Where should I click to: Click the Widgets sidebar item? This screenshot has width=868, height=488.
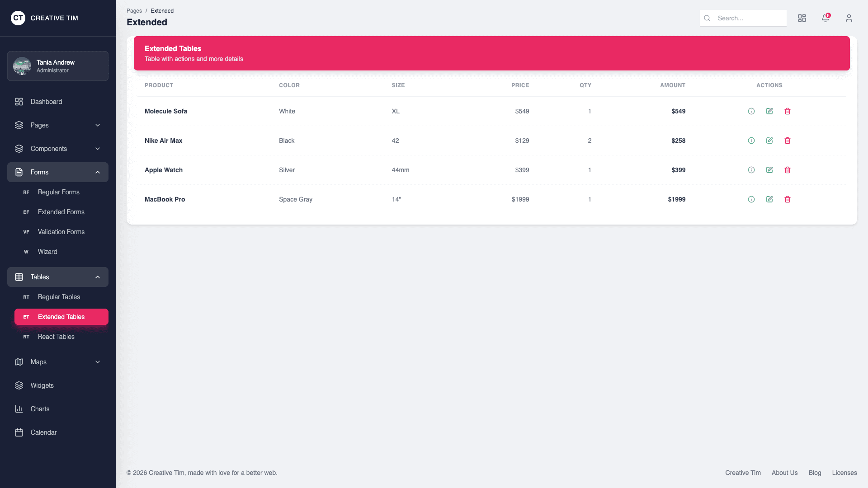coord(42,385)
